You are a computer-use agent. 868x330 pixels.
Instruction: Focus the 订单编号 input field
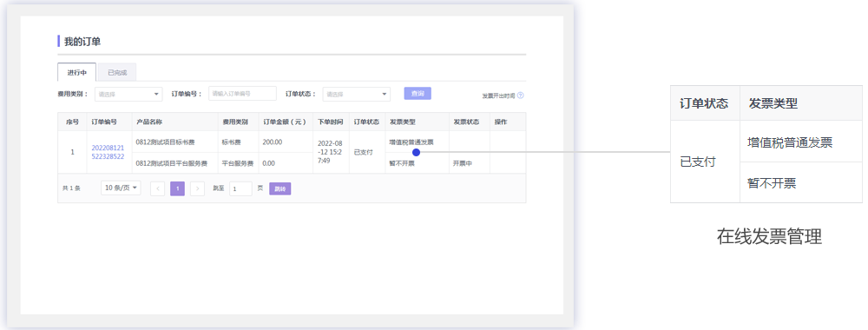point(242,94)
